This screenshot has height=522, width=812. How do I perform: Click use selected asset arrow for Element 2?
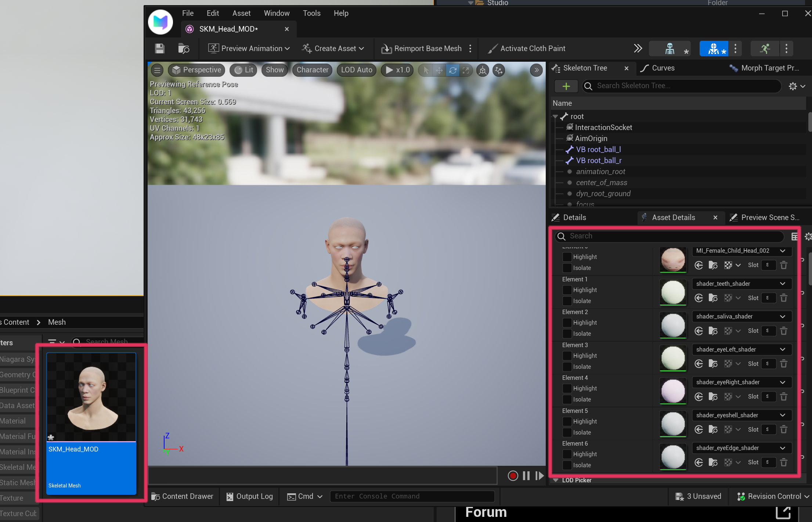click(699, 331)
